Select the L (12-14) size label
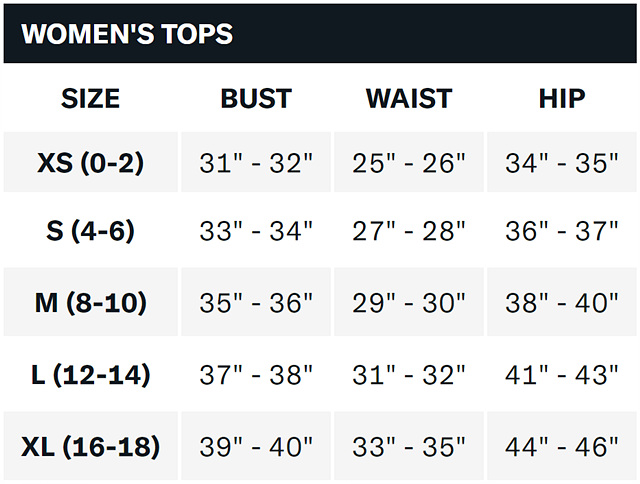Image resolution: width=640 pixels, height=484 pixels. click(x=90, y=375)
